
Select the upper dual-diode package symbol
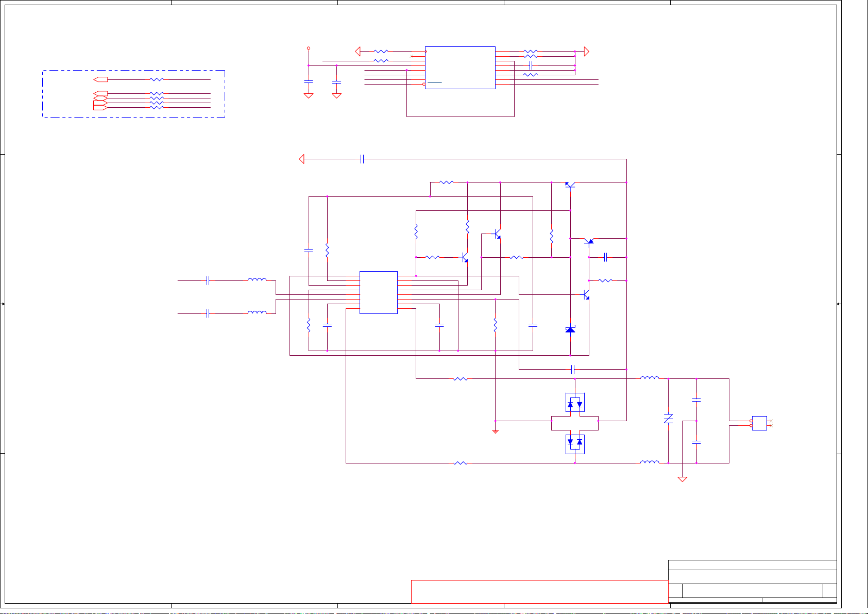[575, 403]
